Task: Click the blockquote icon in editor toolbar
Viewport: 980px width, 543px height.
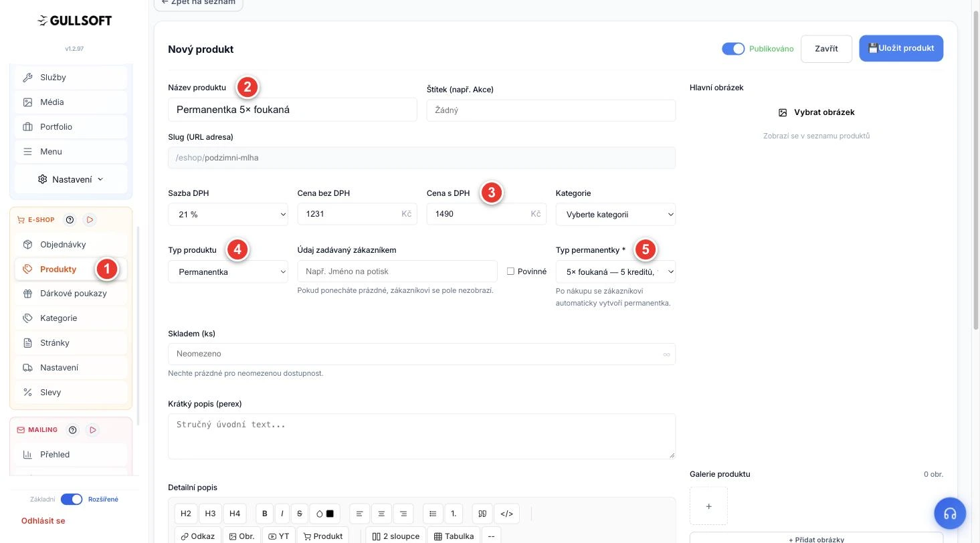Action: (x=482, y=514)
